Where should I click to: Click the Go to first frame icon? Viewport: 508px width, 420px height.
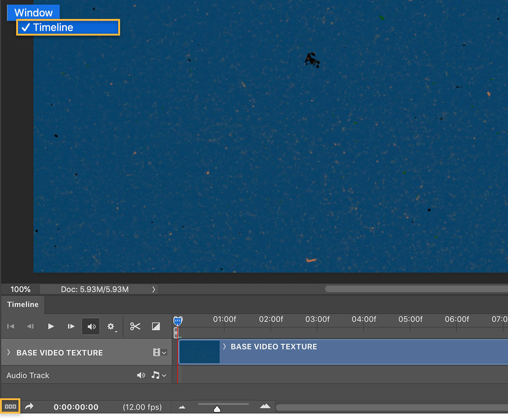(10, 326)
